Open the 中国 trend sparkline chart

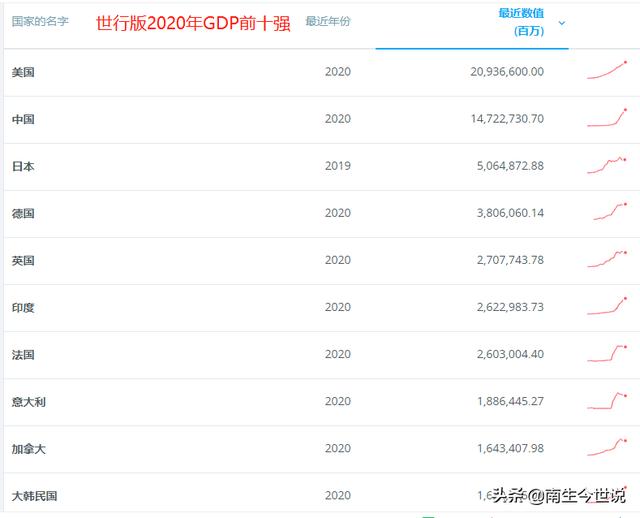[607, 118]
